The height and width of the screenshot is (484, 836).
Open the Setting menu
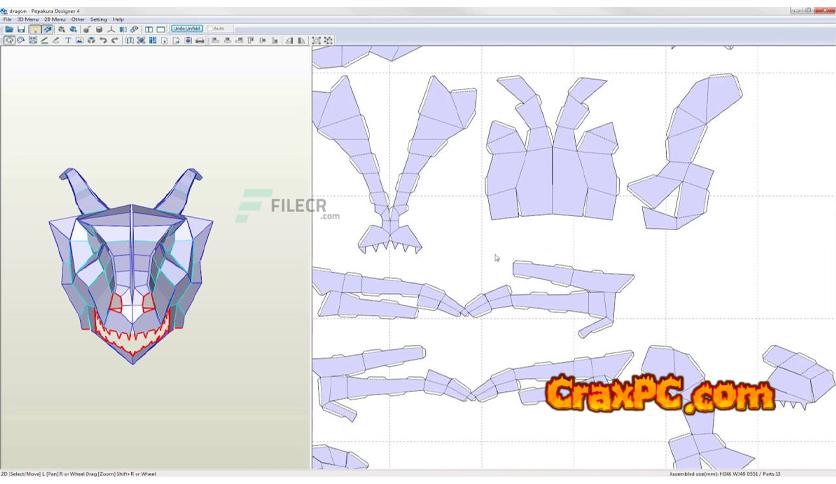point(99,19)
